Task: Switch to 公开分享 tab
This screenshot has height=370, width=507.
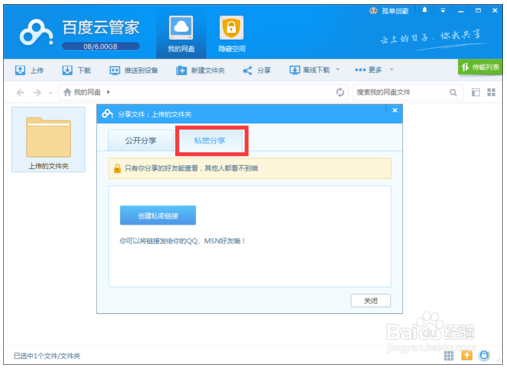Action: (140, 141)
